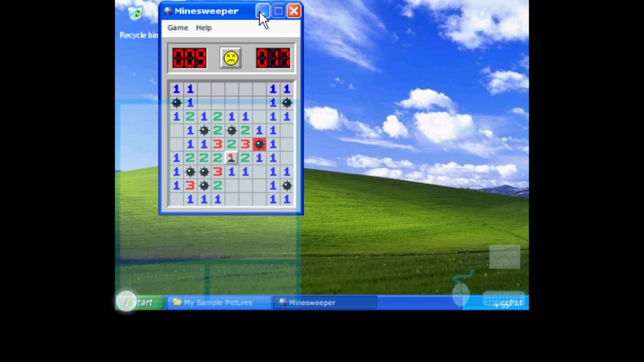644x362 pixels.
Task: Click the red 3 left of exploded mine
Action: click(245, 144)
